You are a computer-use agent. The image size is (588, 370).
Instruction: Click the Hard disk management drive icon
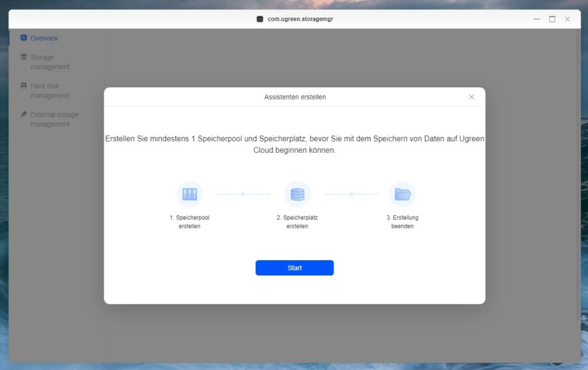pos(24,85)
